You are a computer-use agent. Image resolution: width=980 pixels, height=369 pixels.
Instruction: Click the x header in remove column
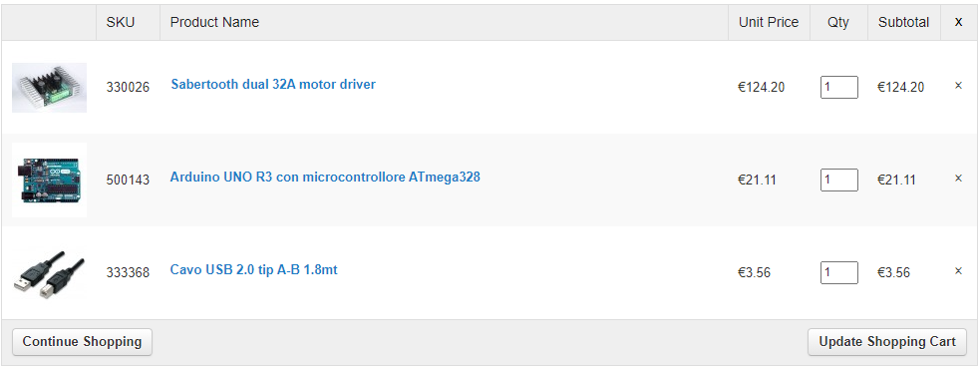pyautogui.click(x=959, y=23)
